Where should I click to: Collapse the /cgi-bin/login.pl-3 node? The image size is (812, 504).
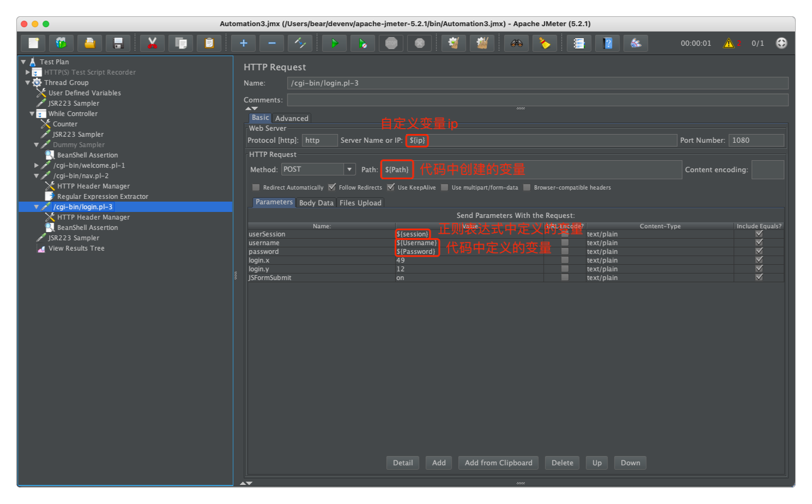37,207
